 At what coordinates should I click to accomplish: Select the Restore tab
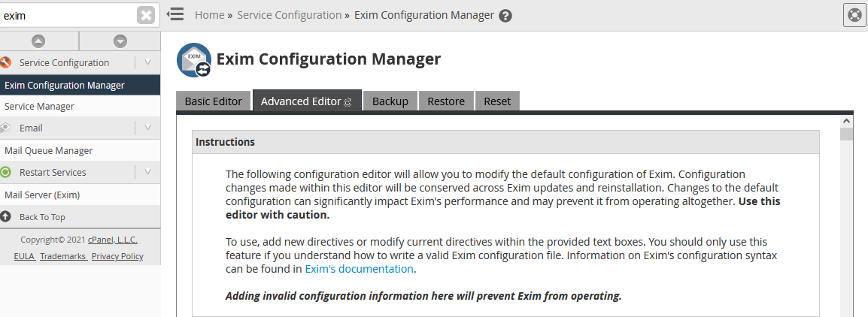tap(446, 101)
